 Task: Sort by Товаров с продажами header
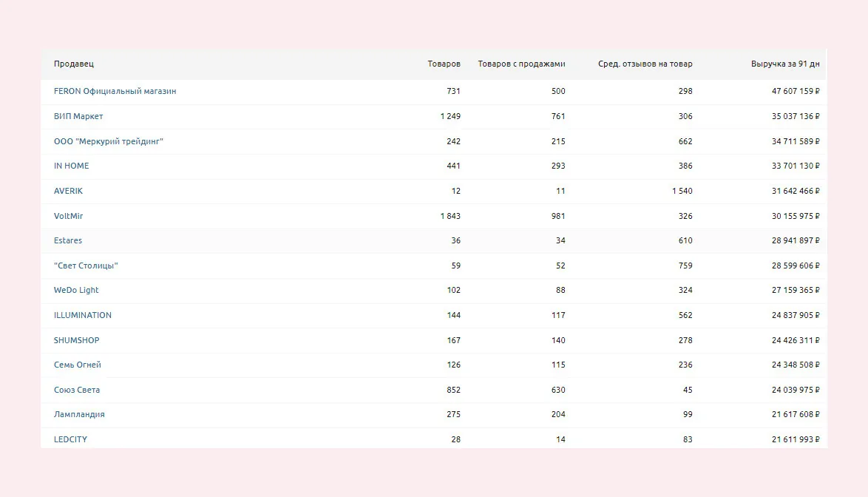pyautogui.click(x=521, y=64)
